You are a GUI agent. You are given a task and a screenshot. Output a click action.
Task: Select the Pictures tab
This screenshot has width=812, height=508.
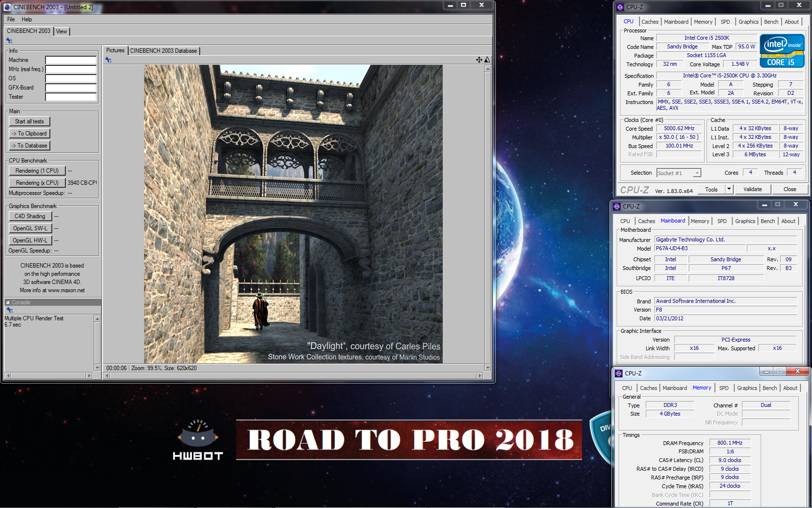point(115,50)
